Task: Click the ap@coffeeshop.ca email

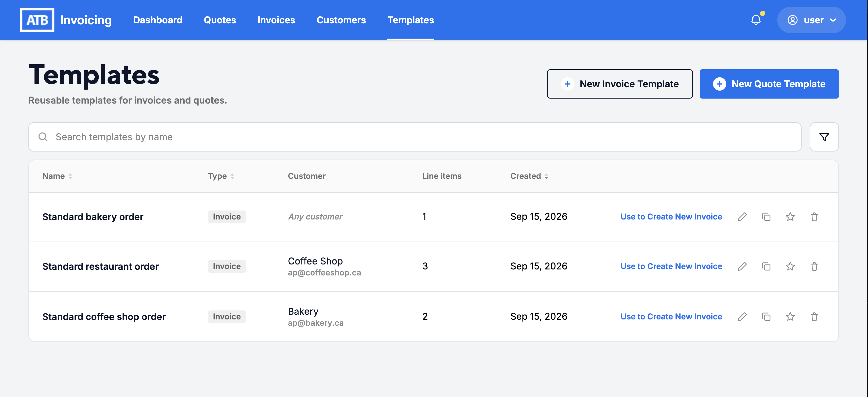Action: click(324, 272)
